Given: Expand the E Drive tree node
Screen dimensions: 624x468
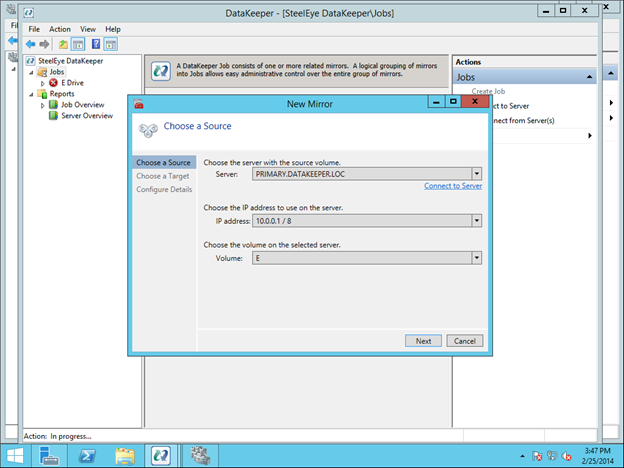Looking at the screenshot, I should (42, 83).
